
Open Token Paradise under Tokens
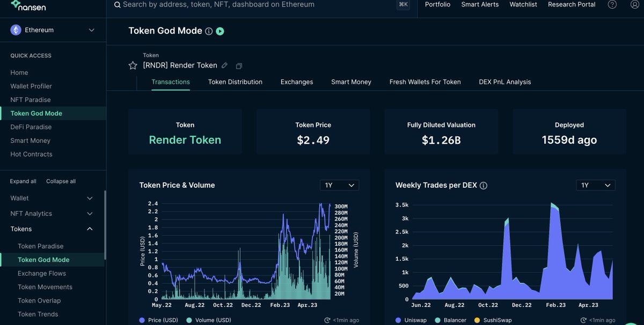[41, 246]
